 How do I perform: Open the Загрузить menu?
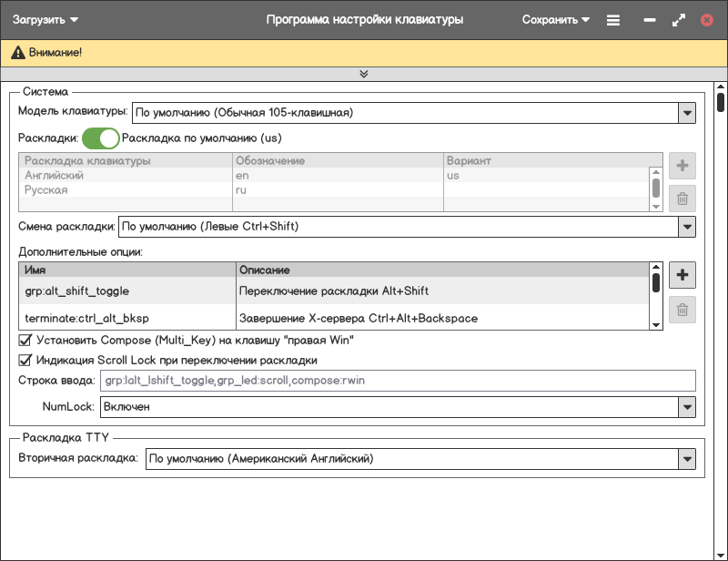(x=45, y=19)
